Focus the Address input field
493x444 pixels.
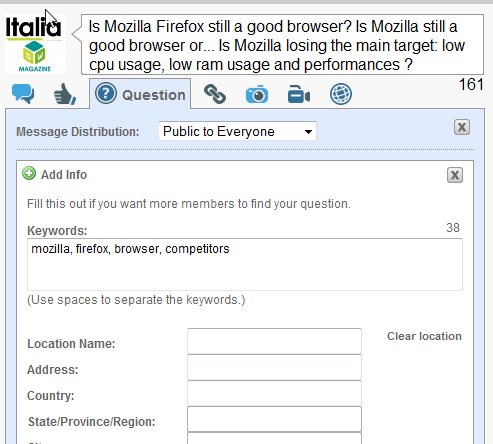[x=274, y=367]
